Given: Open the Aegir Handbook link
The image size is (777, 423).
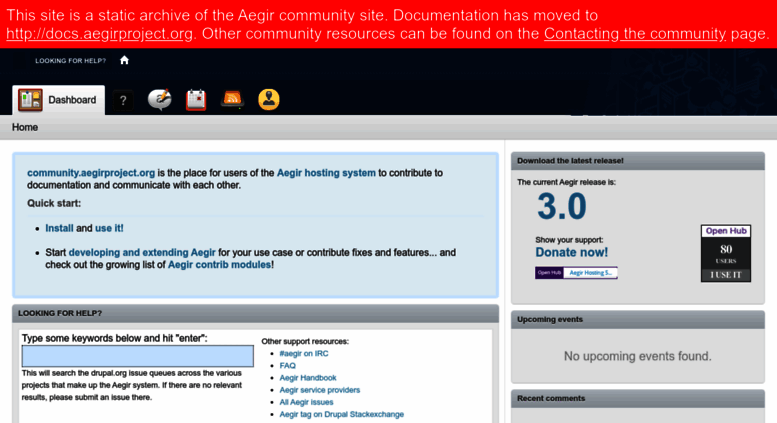Looking at the screenshot, I should (x=308, y=378).
